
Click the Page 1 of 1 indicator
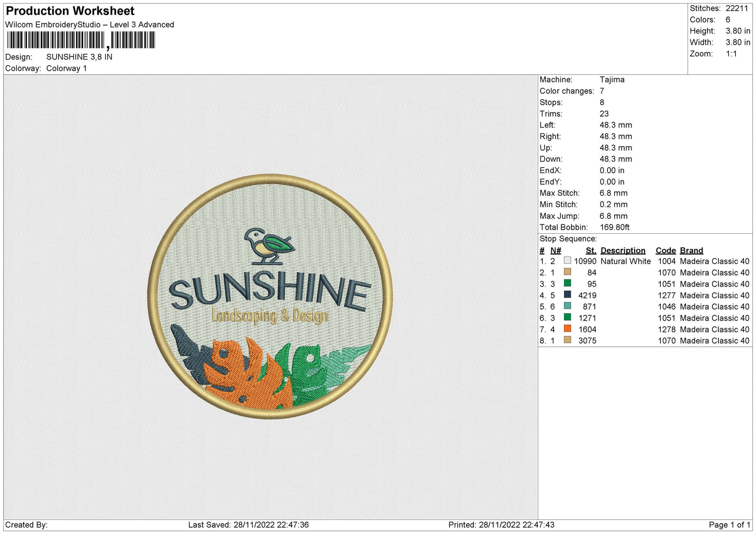pos(729,525)
